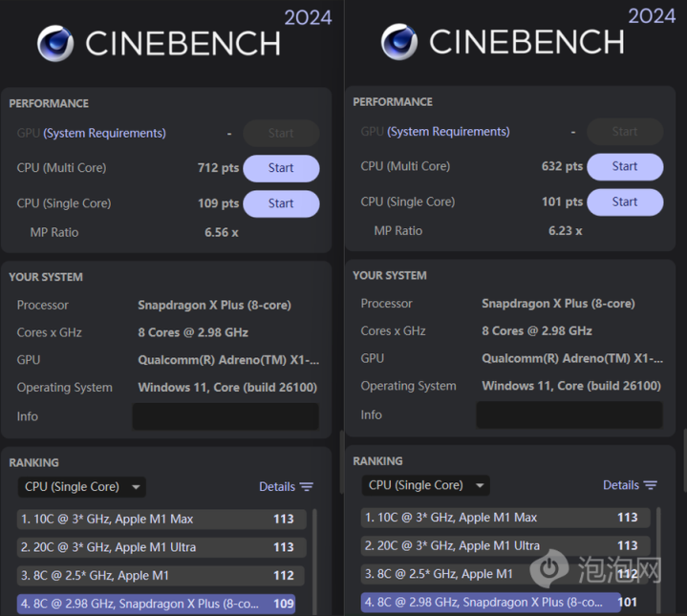Click the Info text field in the left panel
687x616 pixels.
225,416
